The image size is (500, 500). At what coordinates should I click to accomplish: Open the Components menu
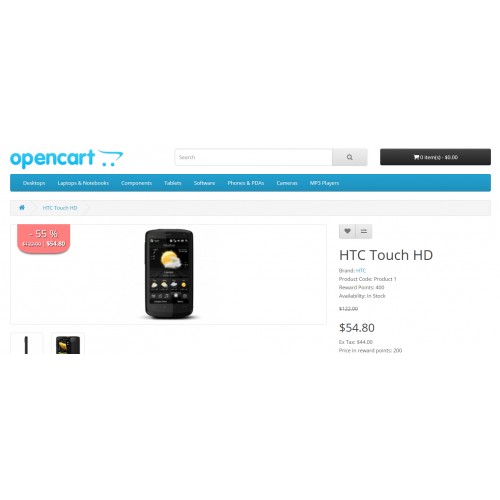click(136, 183)
